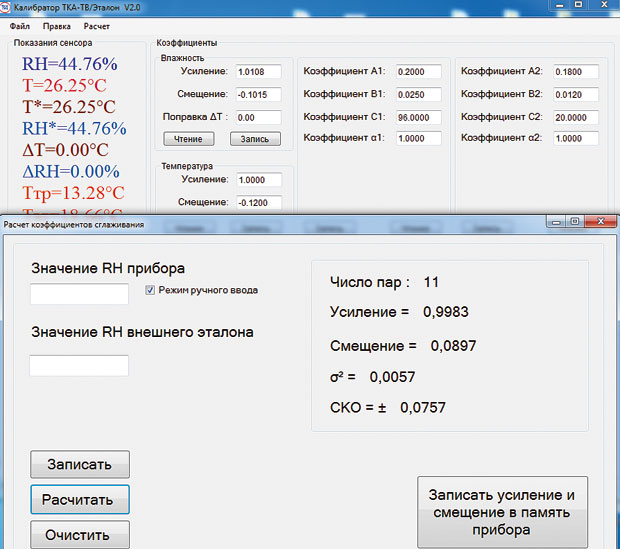Click the Чтение button under Влажность
The height and width of the screenshot is (549, 620).
tap(189, 139)
